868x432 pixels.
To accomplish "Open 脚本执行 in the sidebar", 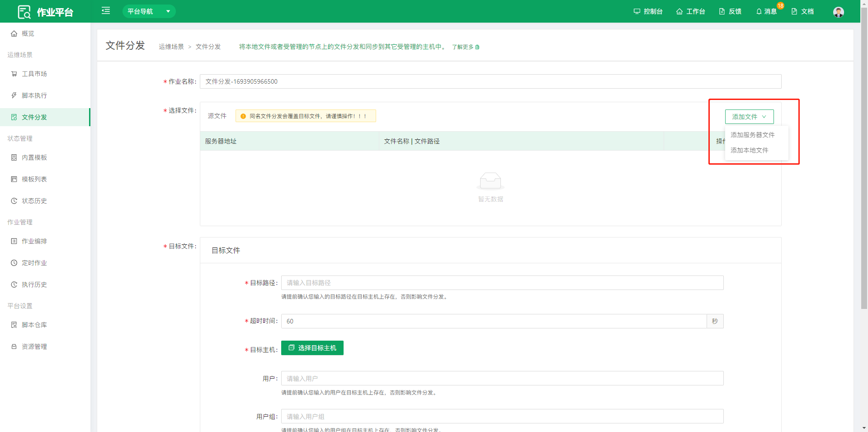I will click(45, 95).
